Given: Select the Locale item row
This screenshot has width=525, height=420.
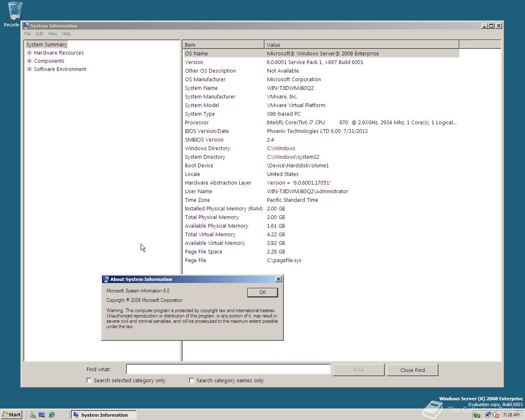Looking at the screenshot, I should [321, 174].
